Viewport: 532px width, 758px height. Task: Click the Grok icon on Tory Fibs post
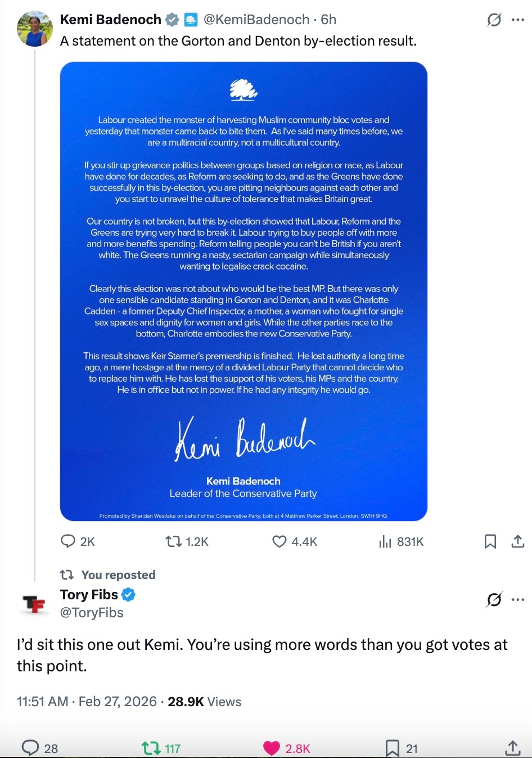pyautogui.click(x=494, y=600)
